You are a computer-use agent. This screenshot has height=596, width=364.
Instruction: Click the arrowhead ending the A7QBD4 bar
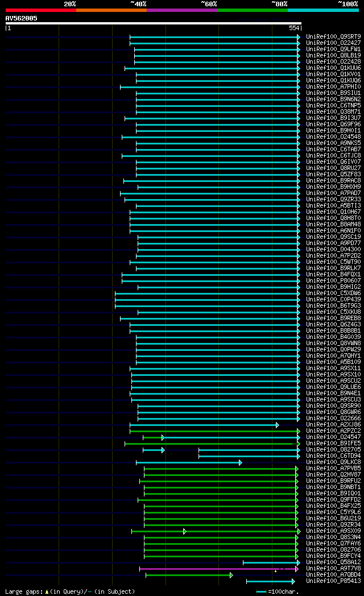point(231,576)
